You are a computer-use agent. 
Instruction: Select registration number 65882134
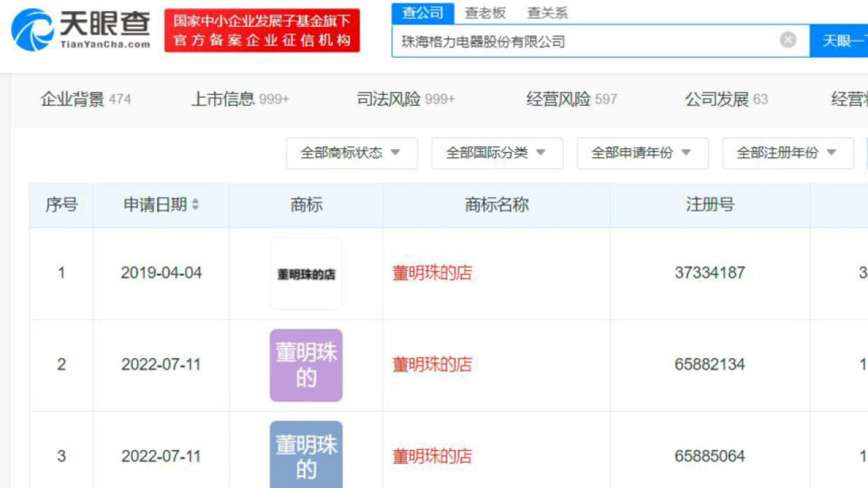pos(710,365)
